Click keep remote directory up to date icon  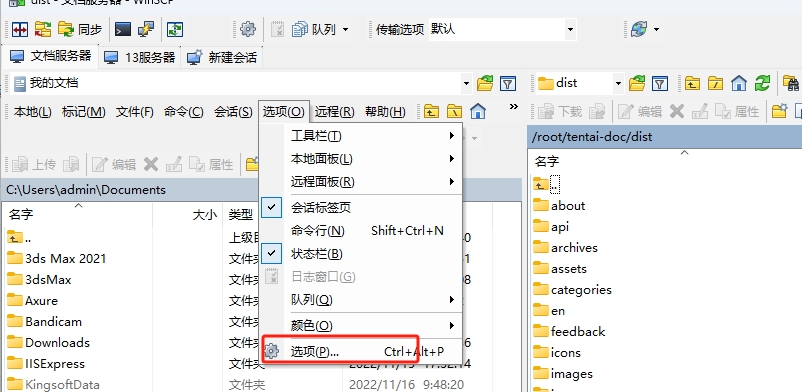click(x=175, y=29)
